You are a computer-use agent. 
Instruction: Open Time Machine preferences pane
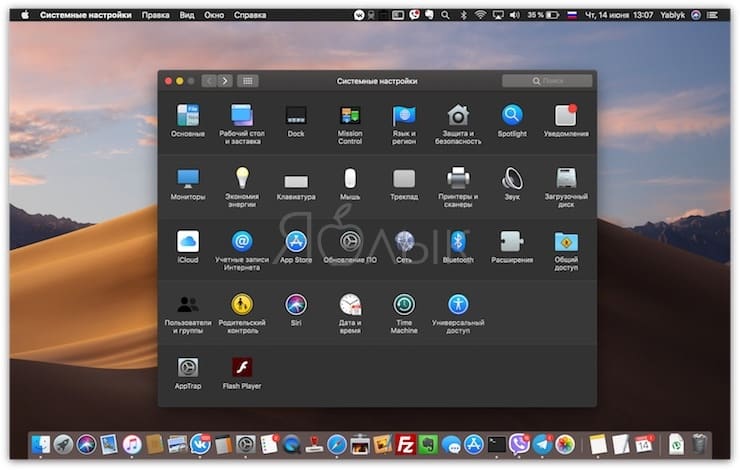point(404,314)
